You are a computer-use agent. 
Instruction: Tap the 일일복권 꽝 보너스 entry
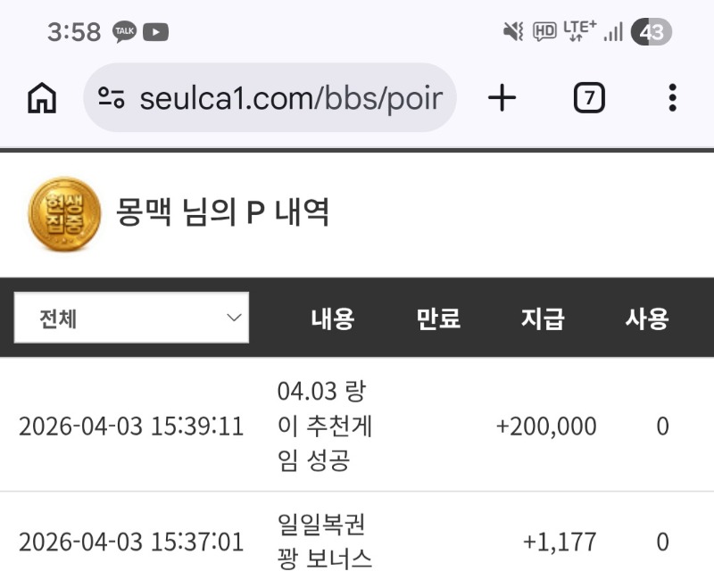[325, 542]
